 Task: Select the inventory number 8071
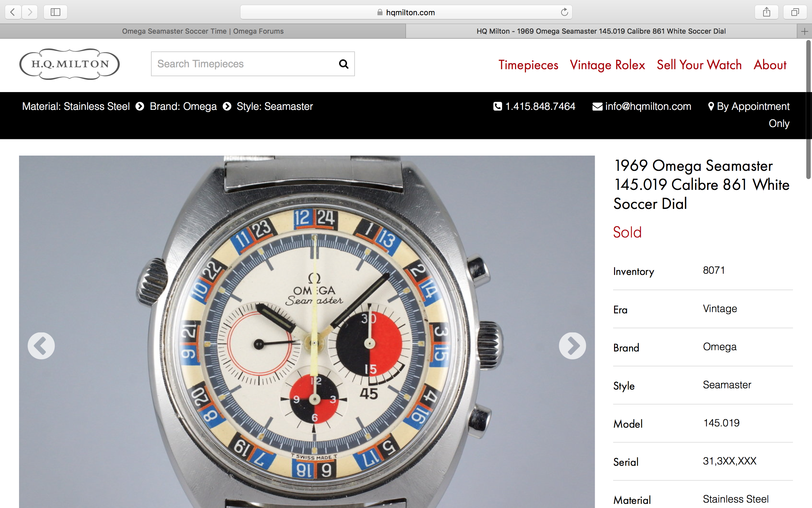point(714,270)
